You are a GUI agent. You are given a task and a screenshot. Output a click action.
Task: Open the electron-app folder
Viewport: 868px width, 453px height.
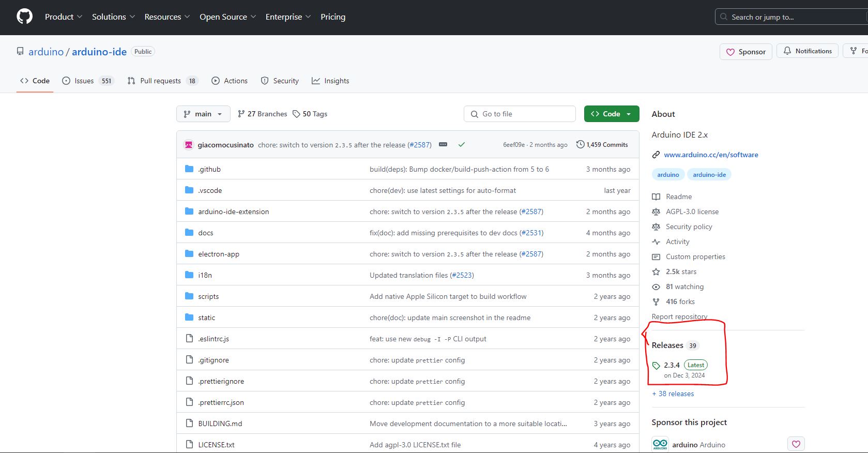[x=219, y=254]
